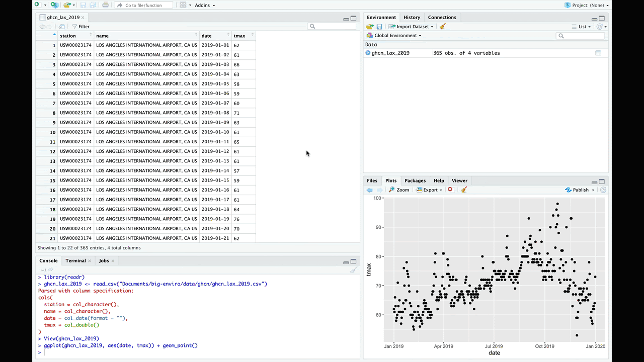Click the New File icon
644x362 pixels.
(37, 5)
